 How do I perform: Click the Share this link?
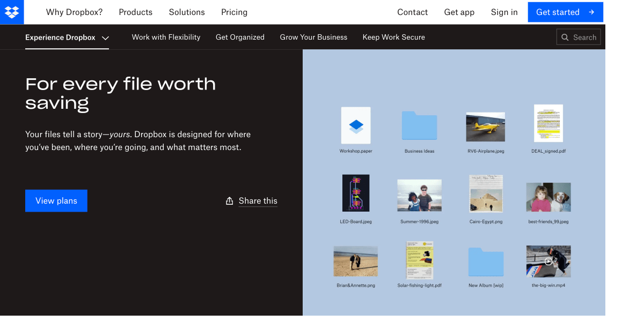pyautogui.click(x=258, y=200)
